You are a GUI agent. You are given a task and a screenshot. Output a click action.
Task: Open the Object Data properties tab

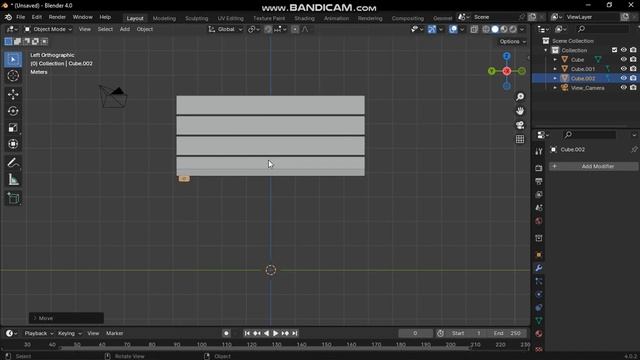pos(539,321)
